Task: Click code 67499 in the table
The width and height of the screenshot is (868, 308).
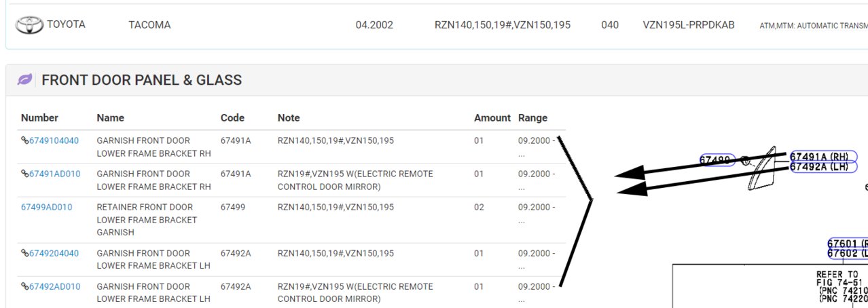Action: click(x=234, y=207)
